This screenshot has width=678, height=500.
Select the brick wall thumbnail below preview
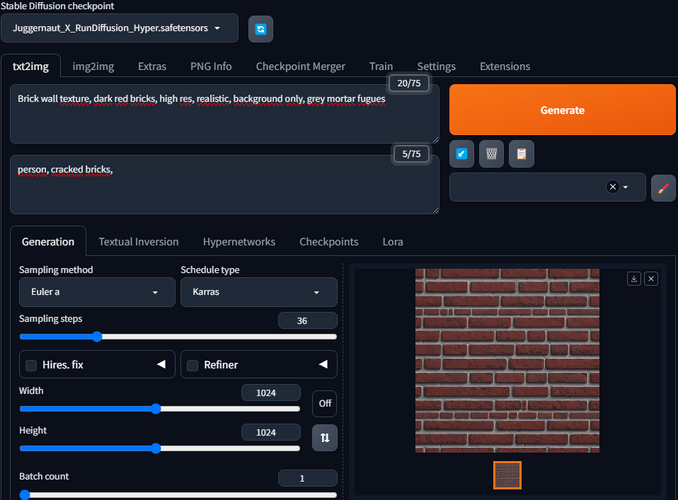pyautogui.click(x=507, y=475)
